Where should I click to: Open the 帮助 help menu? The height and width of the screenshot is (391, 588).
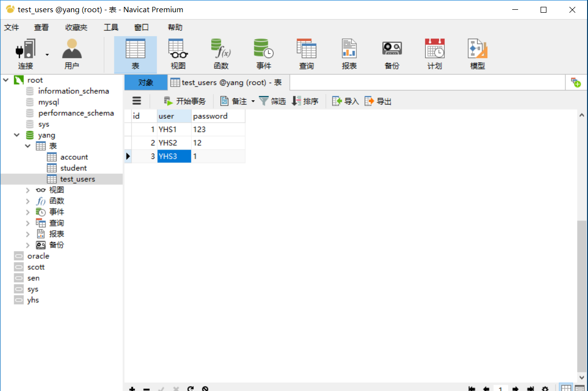(175, 27)
